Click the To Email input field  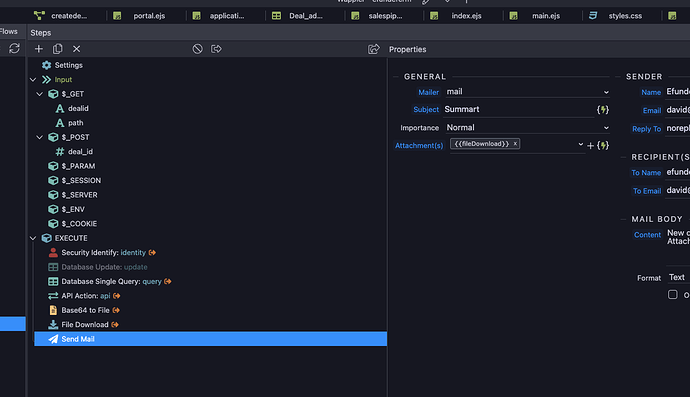tap(678, 190)
